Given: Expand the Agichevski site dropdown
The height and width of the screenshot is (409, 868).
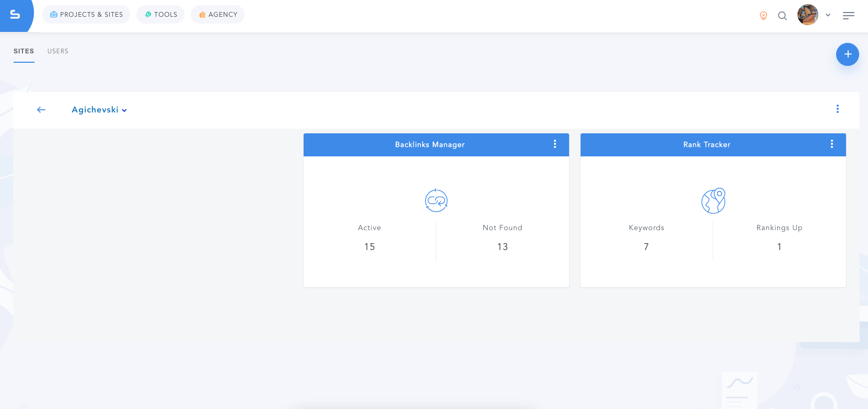Looking at the screenshot, I should click(x=99, y=110).
